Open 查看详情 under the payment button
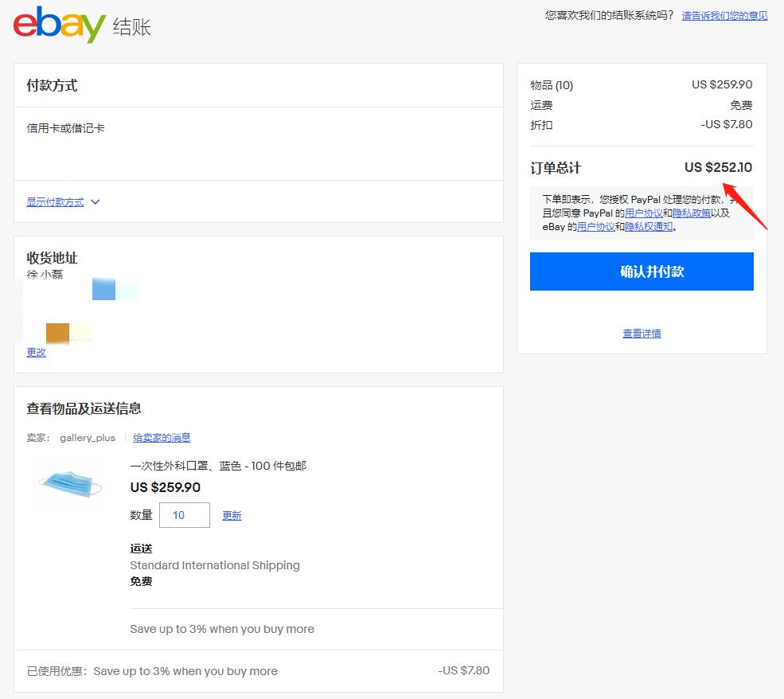This screenshot has width=784, height=699. (x=642, y=333)
